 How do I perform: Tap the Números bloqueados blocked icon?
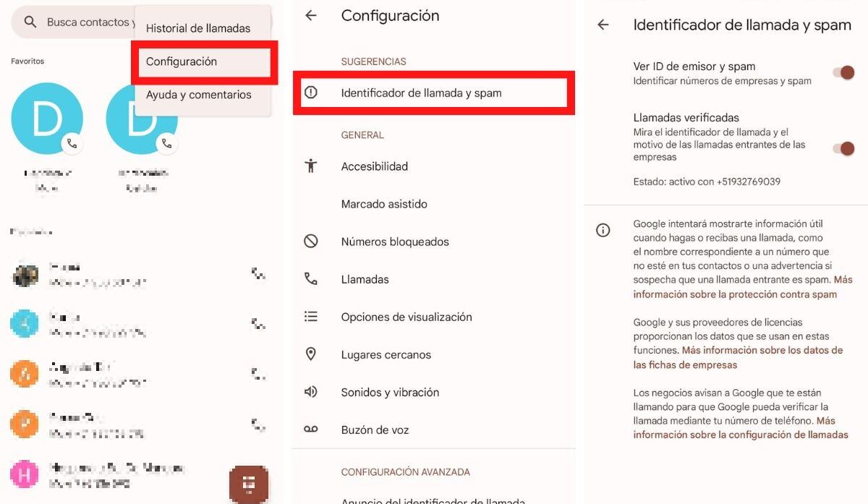(311, 242)
